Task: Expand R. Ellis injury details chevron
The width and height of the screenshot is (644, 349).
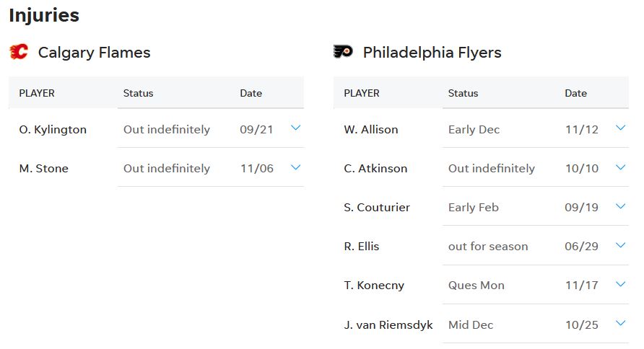Action: pyautogui.click(x=620, y=245)
